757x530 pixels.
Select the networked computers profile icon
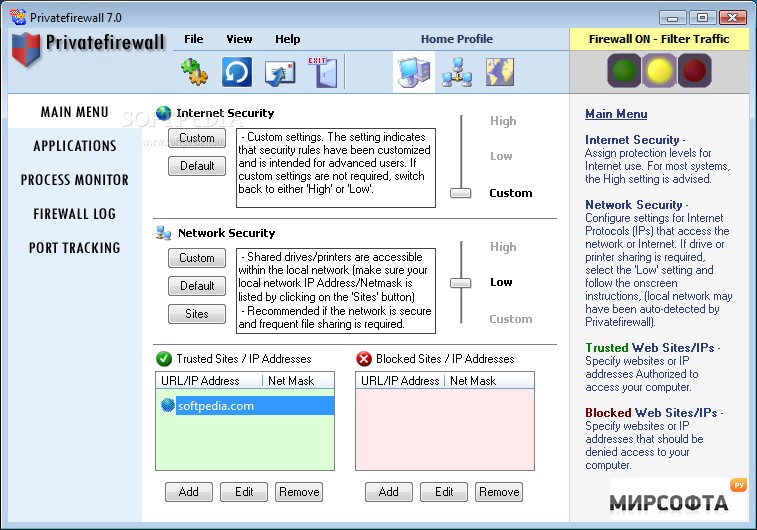click(x=457, y=72)
